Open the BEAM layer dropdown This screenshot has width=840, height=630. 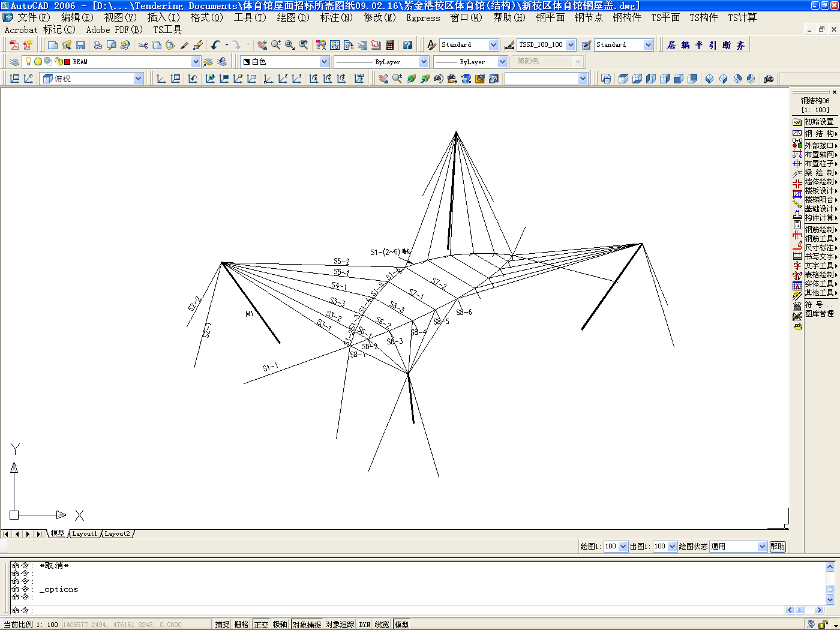196,62
